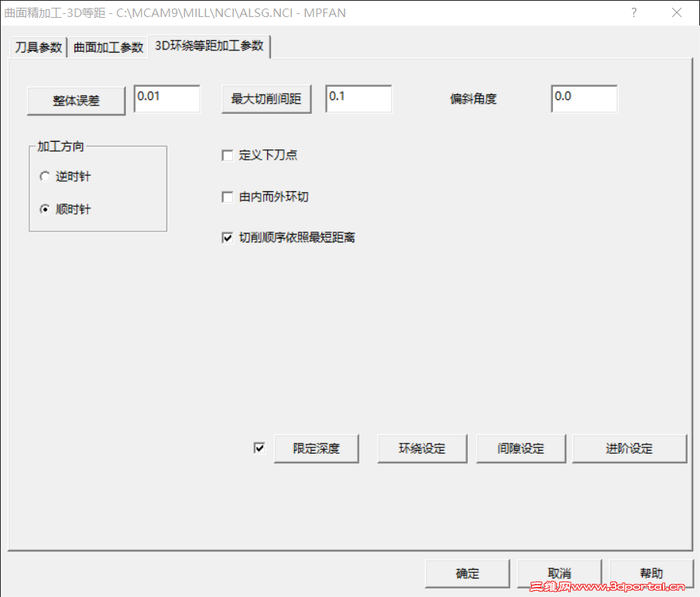This screenshot has height=597, width=700.
Task: Confirm the dialog with 确定
Action: point(466,573)
